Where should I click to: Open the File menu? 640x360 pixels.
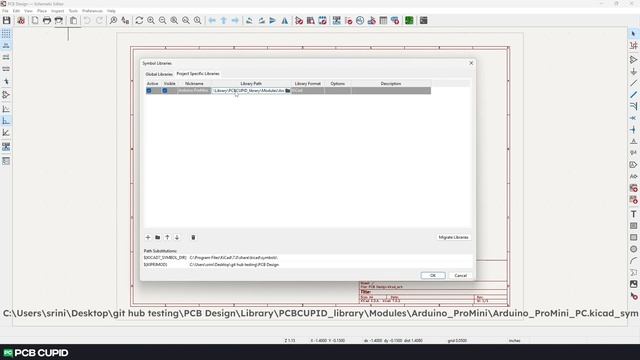point(5,11)
